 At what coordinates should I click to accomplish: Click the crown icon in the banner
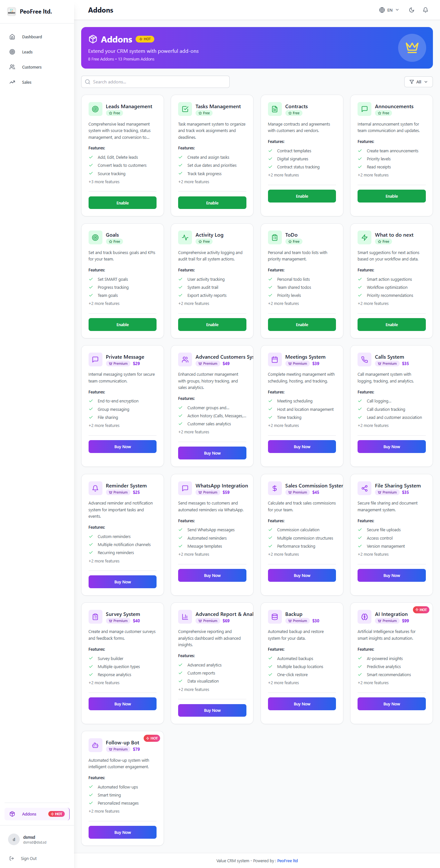coord(412,48)
